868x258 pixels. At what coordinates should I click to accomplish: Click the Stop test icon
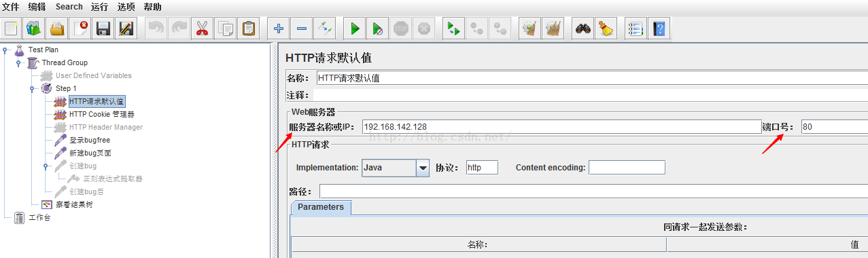point(401,29)
